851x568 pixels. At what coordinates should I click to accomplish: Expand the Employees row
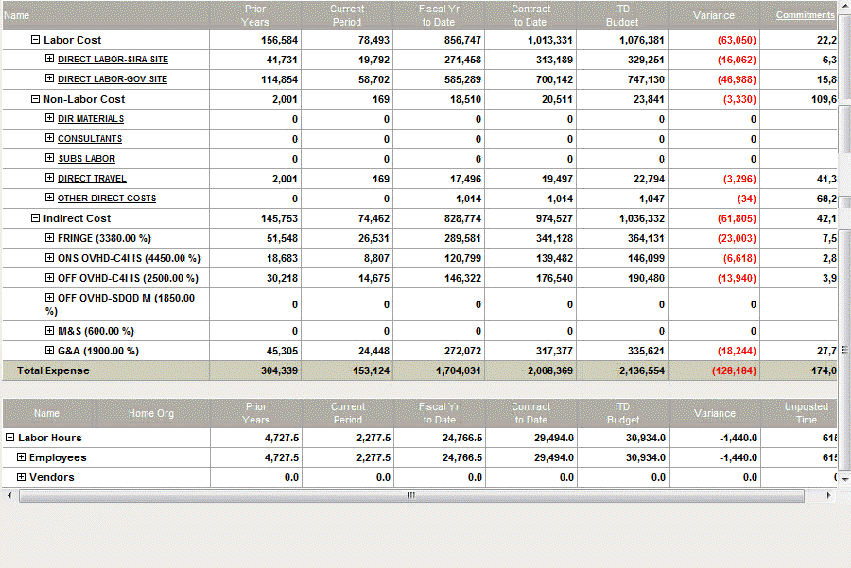click(22, 458)
